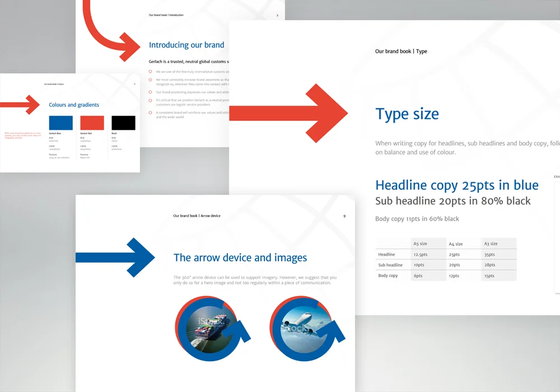Image resolution: width=560 pixels, height=392 pixels.
Task: Click the 'When writing copy for headlines' paragraph
Action: click(468, 148)
